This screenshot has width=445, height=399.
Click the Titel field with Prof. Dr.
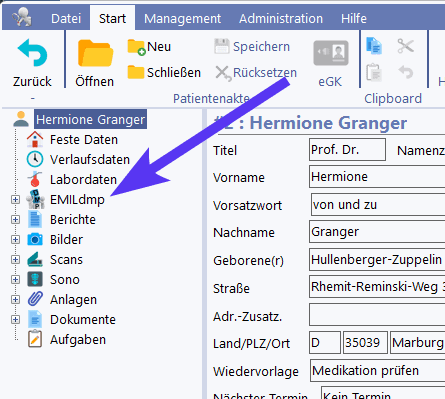pyautogui.click(x=347, y=150)
